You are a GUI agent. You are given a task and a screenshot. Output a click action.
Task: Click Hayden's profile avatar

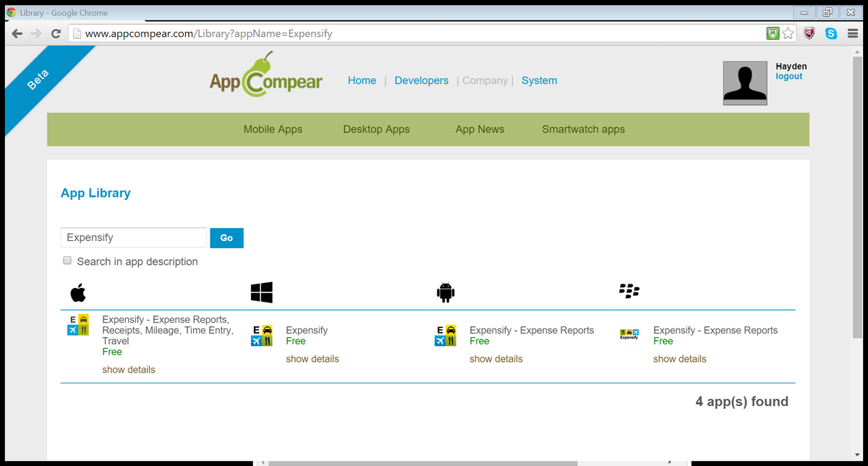(745, 83)
